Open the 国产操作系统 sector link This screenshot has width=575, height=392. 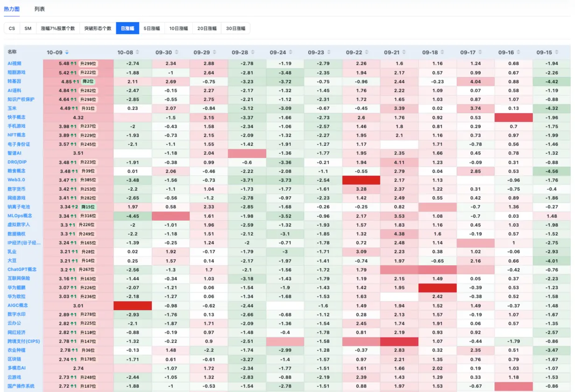[x=21, y=386]
